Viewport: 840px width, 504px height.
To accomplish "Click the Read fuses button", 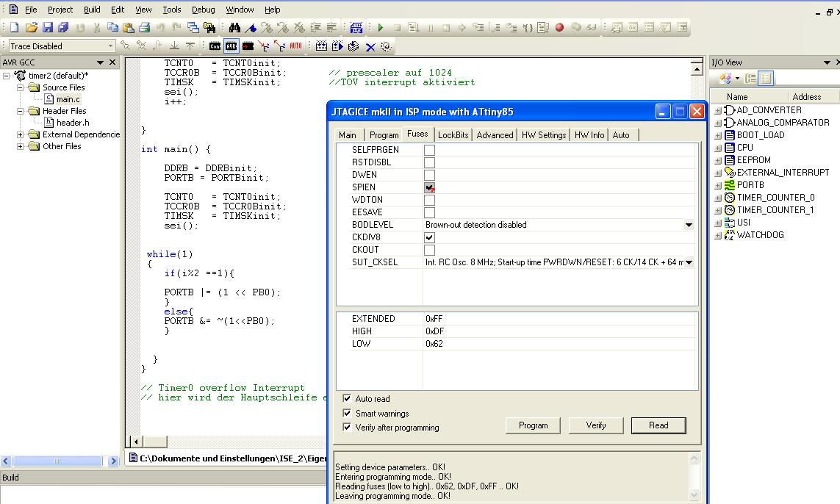I will click(658, 425).
